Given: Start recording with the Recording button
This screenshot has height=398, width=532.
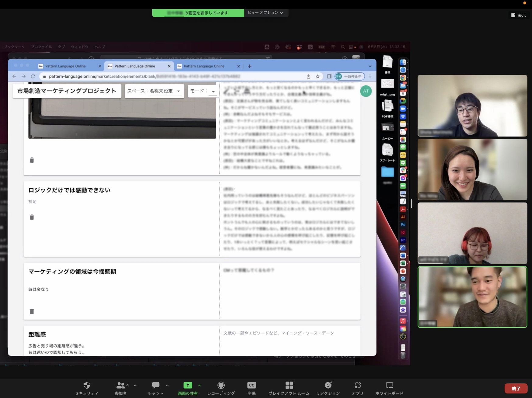Looking at the screenshot, I should pyautogui.click(x=221, y=386).
